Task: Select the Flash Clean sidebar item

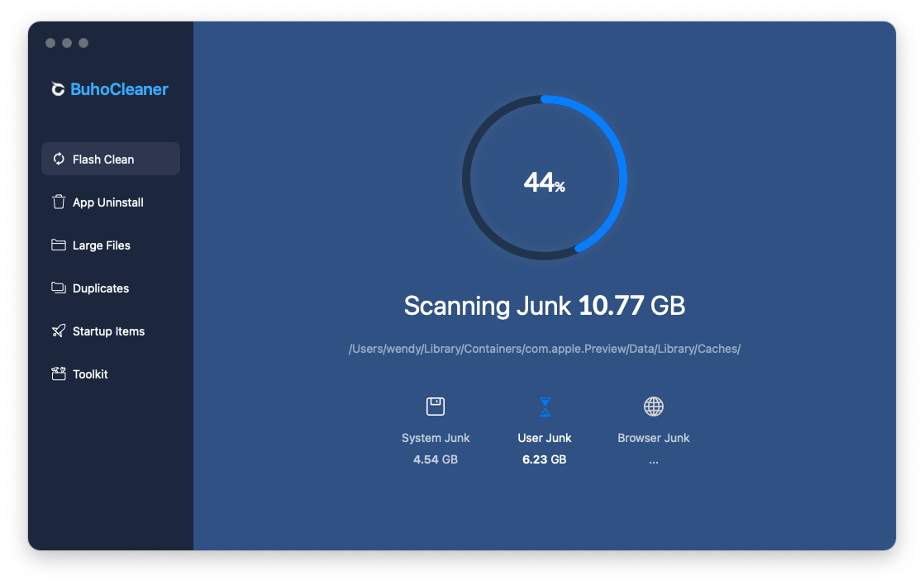Action: [111, 159]
